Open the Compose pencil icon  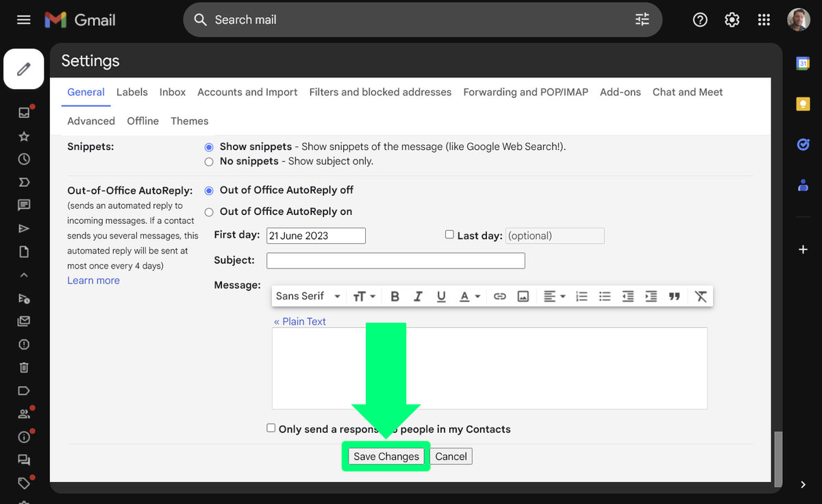pos(23,68)
